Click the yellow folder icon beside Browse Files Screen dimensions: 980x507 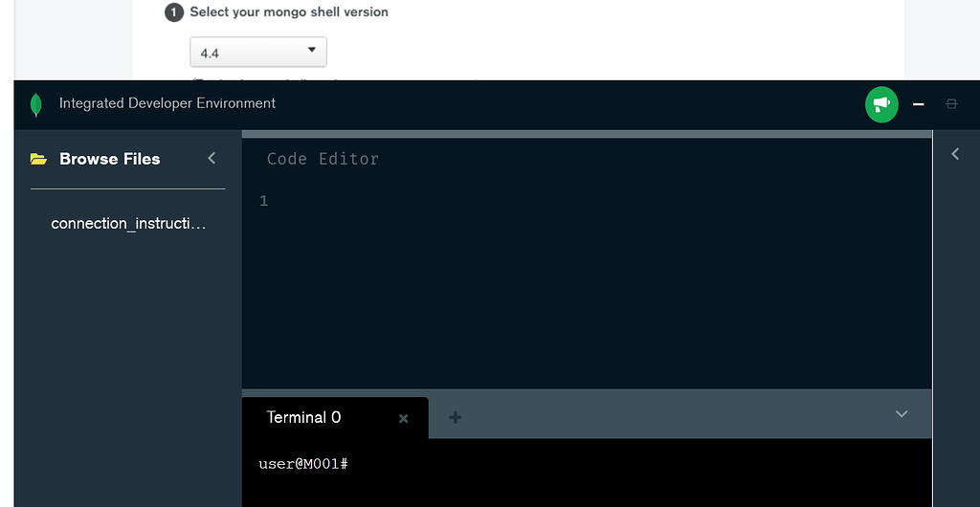38,159
